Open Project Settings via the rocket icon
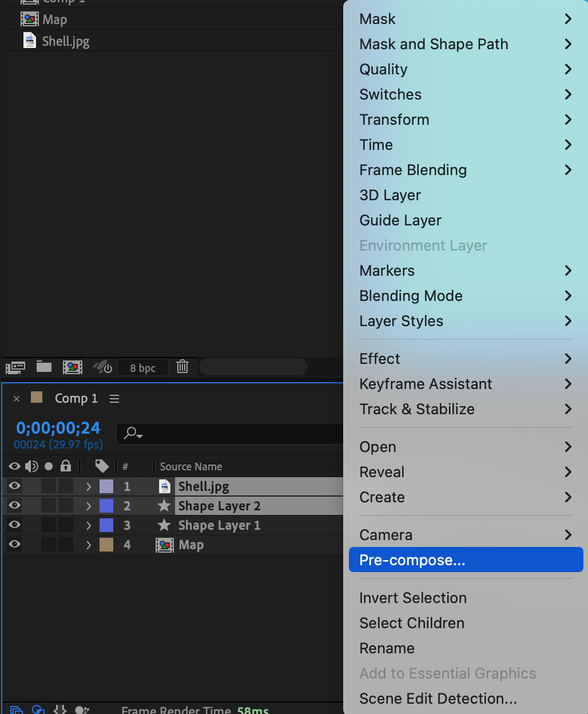 tap(103, 367)
